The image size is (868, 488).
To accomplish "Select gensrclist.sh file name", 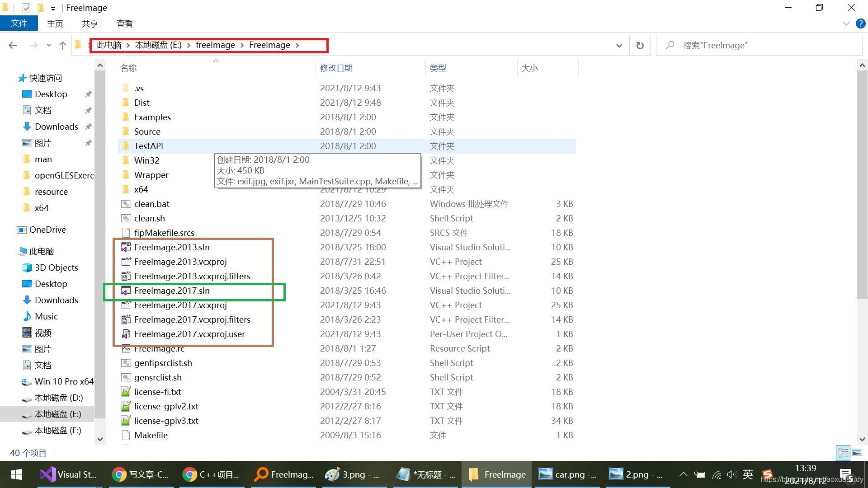I will [x=158, y=377].
